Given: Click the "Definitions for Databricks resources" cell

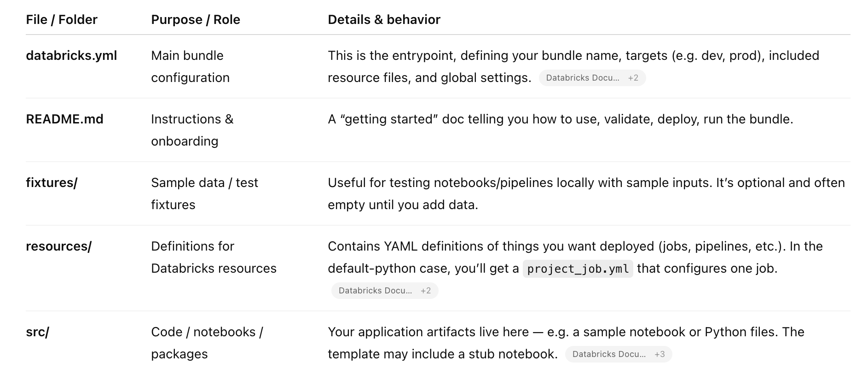Looking at the screenshot, I should [214, 257].
